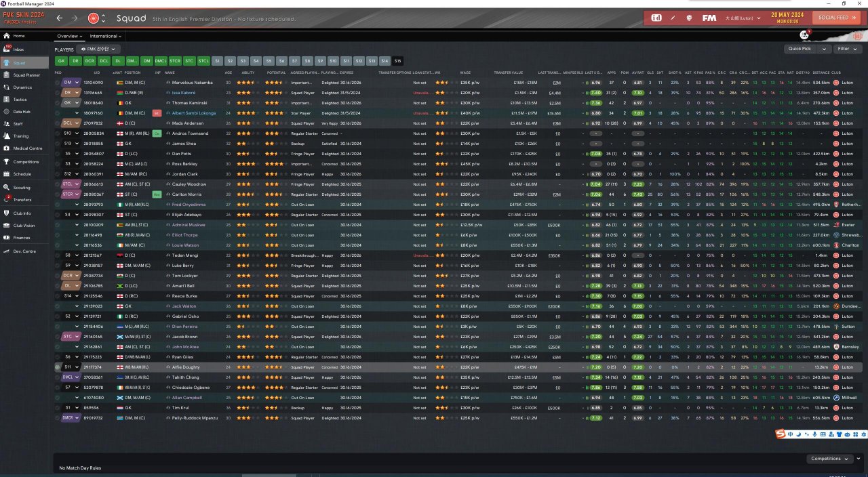Open the Quick Pick dropdown arrow
Image resolution: width=868 pixels, height=477 pixels.
[824, 49]
